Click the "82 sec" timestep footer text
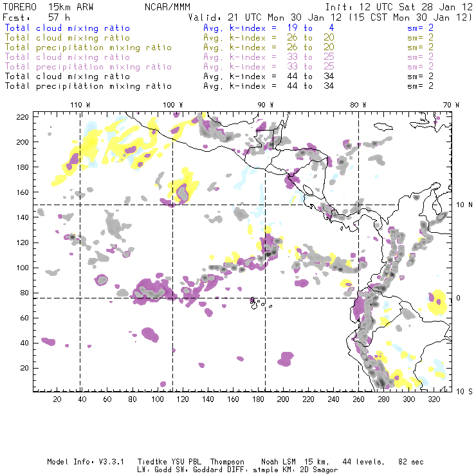This screenshot has width=476, height=476. coord(411,462)
